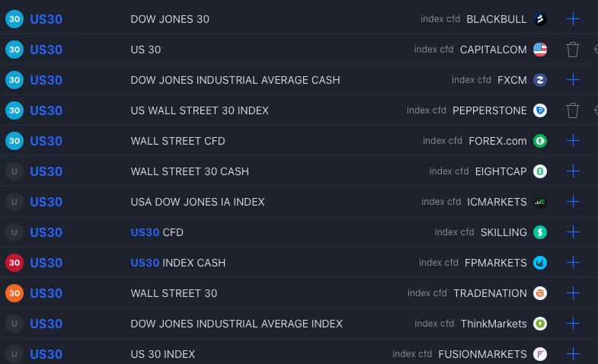
Task: Choose DOW JONES INDUSTRIAL AVERAGE INDEX
Action: click(x=236, y=324)
